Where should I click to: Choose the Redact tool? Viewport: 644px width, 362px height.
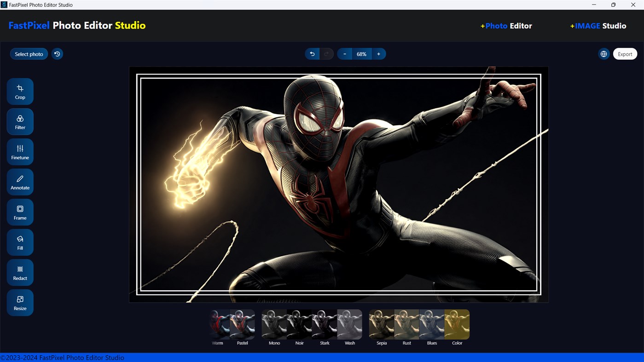click(20, 272)
